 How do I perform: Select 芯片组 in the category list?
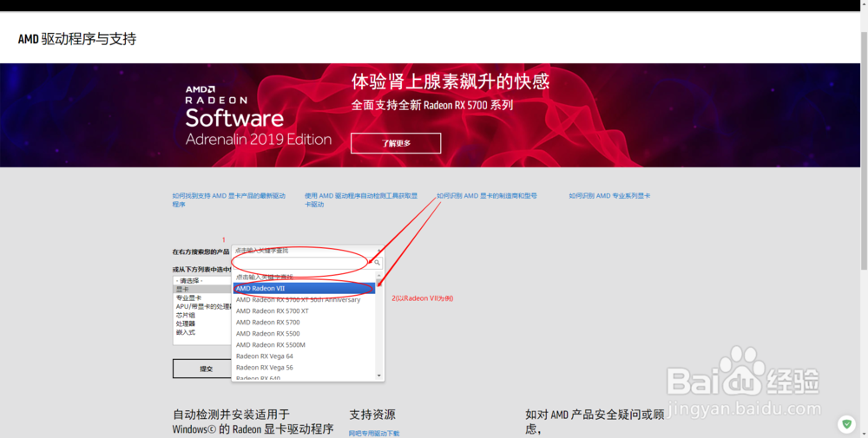pyautogui.click(x=202, y=315)
